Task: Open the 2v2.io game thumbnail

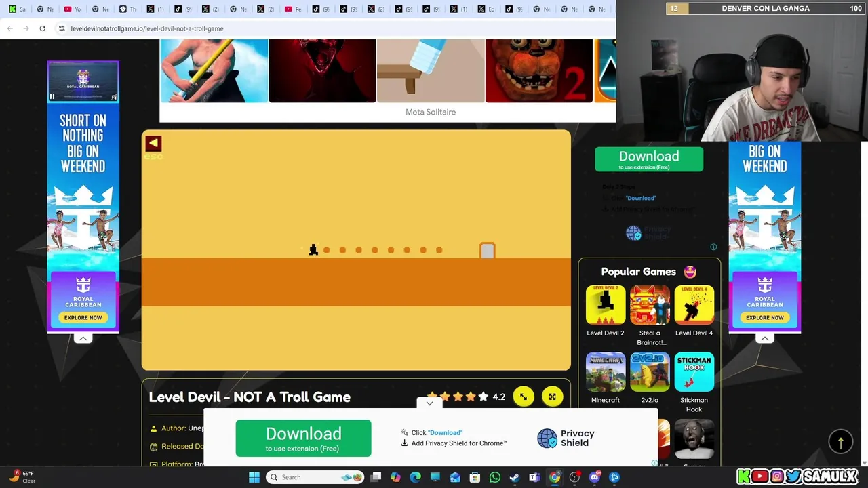Action: (650, 372)
